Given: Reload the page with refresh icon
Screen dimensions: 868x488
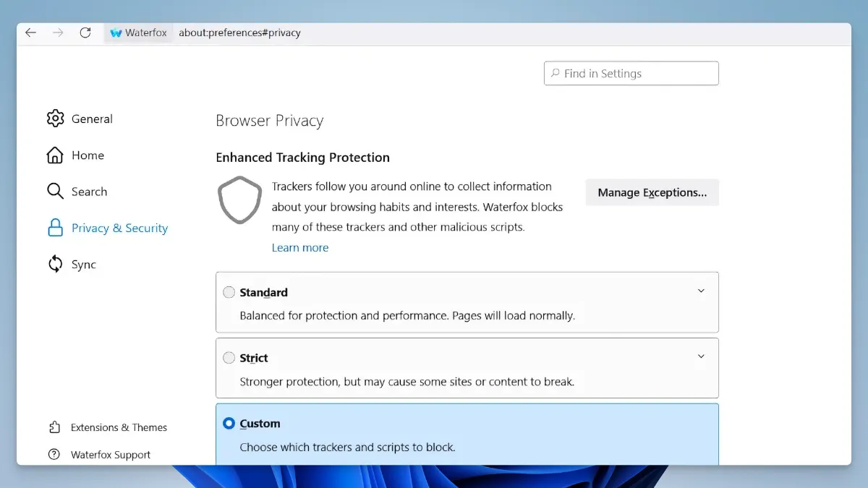Looking at the screenshot, I should point(85,33).
